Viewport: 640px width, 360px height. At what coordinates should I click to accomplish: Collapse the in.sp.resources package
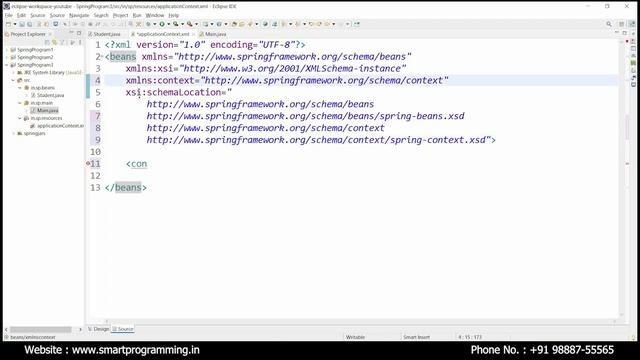pyautogui.click(x=20, y=118)
